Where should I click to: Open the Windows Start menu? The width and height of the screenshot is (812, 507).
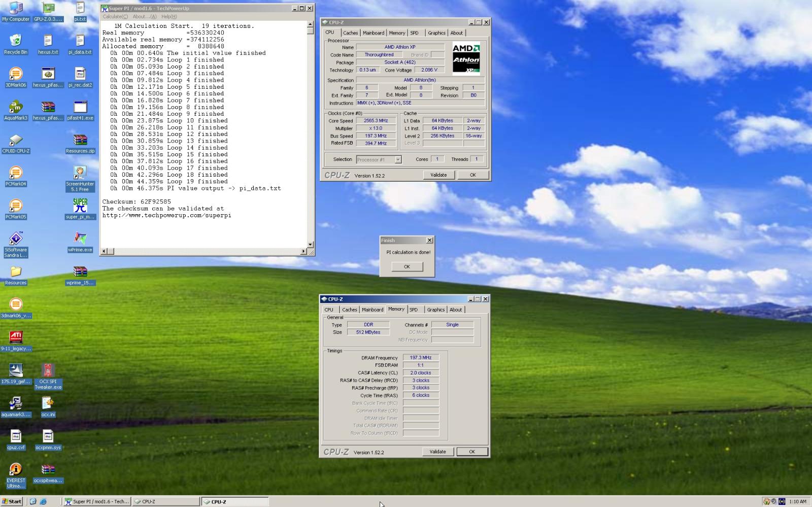pyautogui.click(x=12, y=501)
